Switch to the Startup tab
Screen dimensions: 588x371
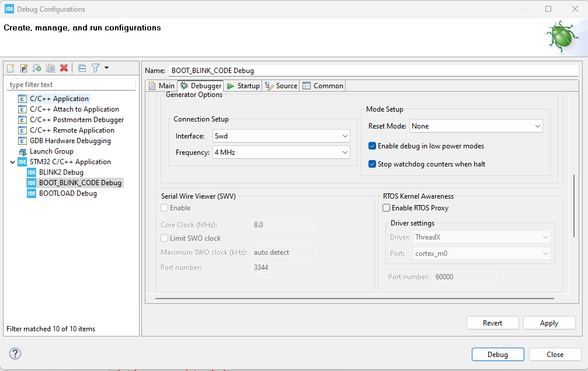[x=243, y=86]
